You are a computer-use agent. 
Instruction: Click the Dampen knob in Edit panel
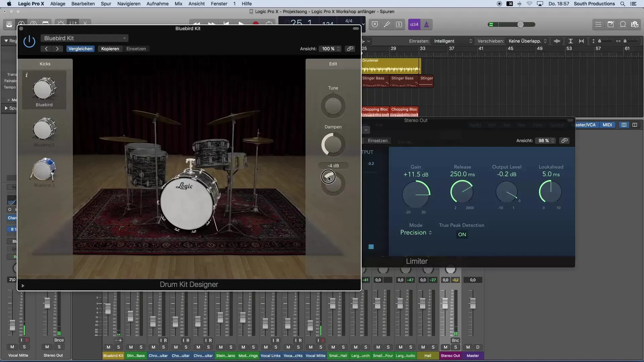[x=333, y=145]
